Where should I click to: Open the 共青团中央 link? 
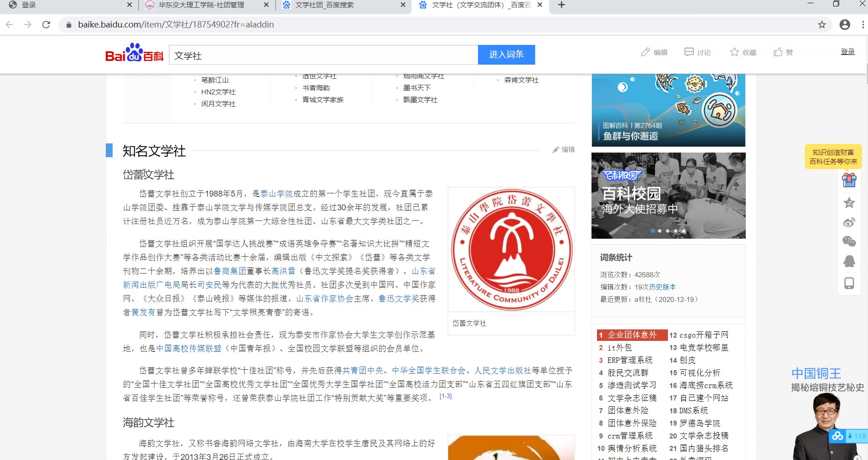click(363, 371)
